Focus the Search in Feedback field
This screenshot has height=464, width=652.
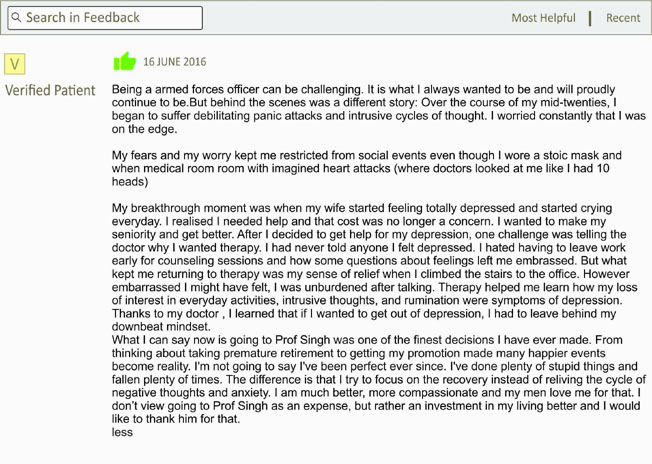(105, 18)
